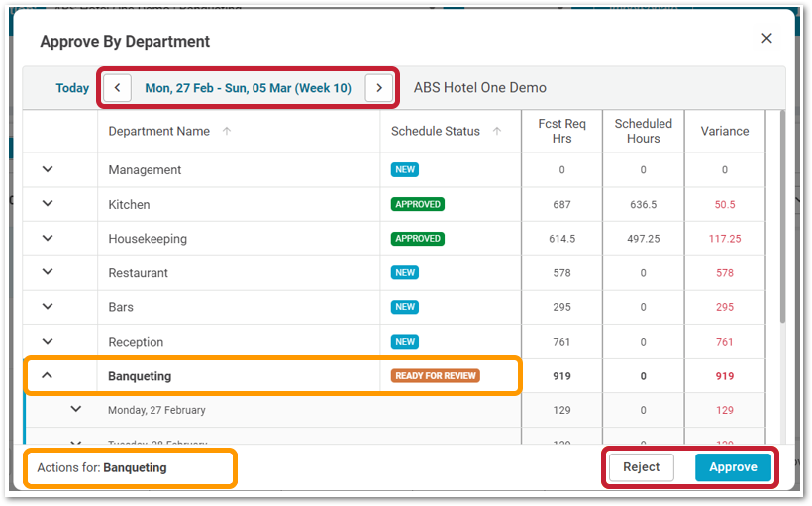Open the week date range picker
This screenshot has height=506, width=812.
(x=248, y=88)
